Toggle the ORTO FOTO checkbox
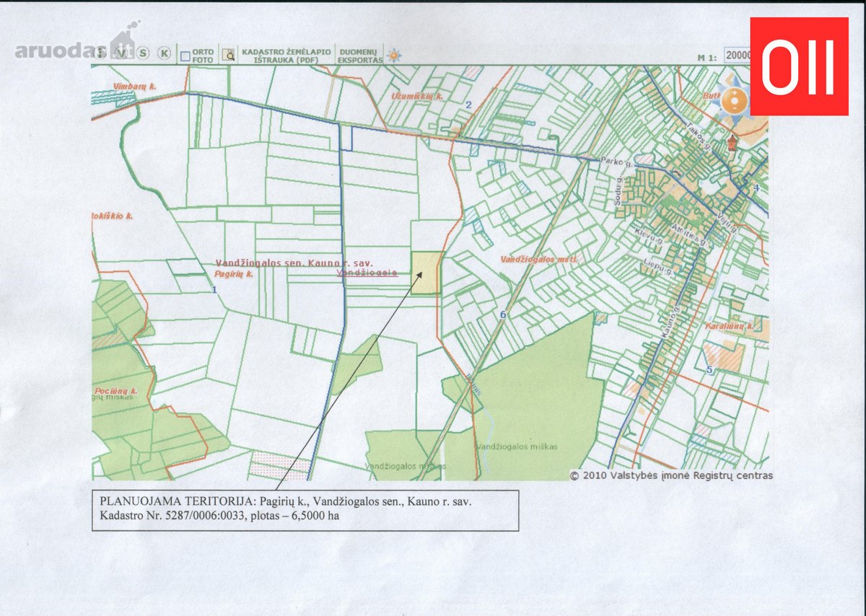Image resolution: width=866 pixels, height=616 pixels. (185, 56)
